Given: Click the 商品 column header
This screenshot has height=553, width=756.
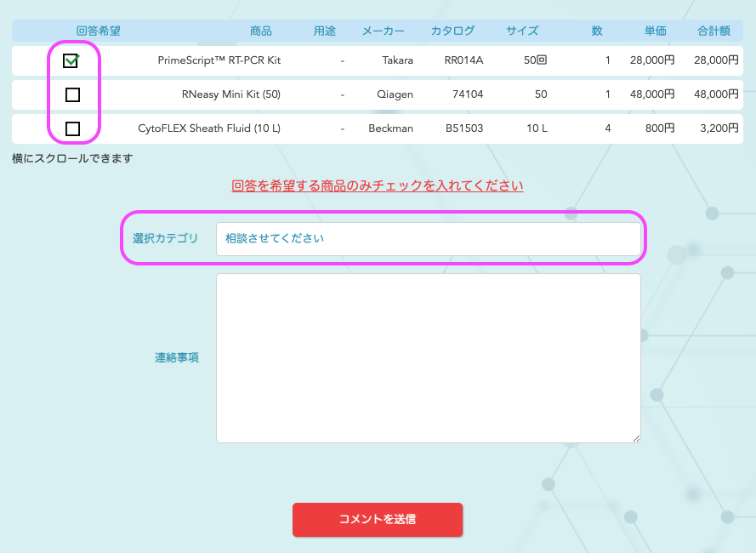Looking at the screenshot, I should click(x=261, y=31).
